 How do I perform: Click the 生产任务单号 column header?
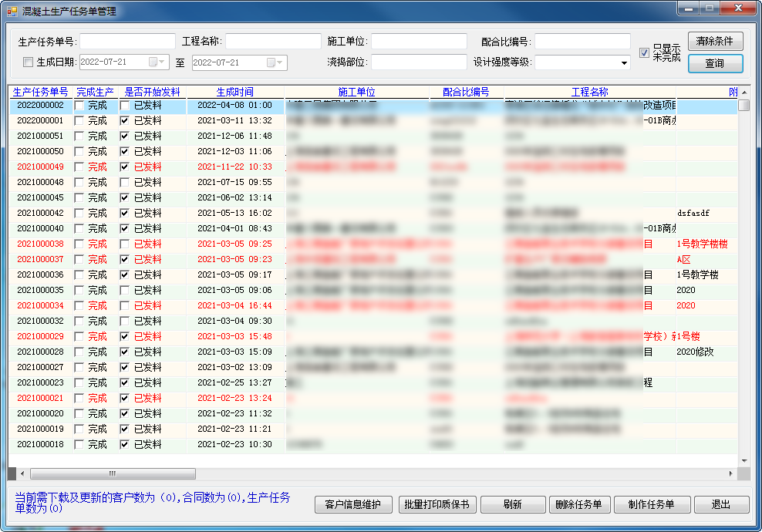click(x=41, y=92)
